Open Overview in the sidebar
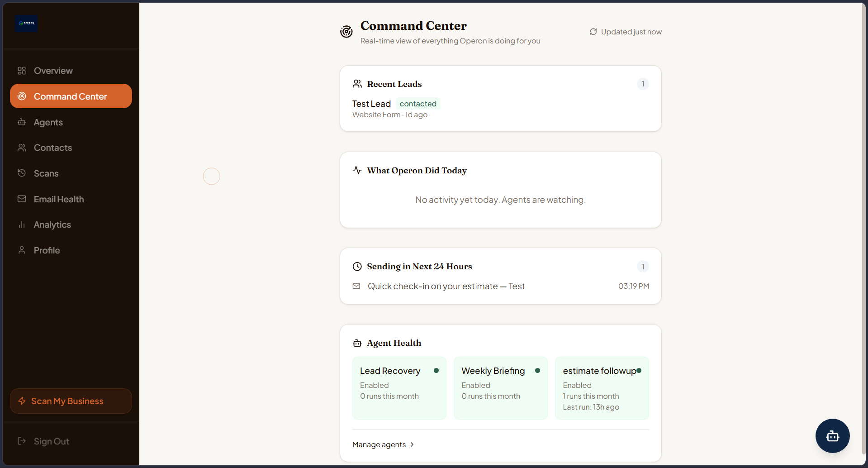Screen dimensions: 868x468 (x=71, y=71)
